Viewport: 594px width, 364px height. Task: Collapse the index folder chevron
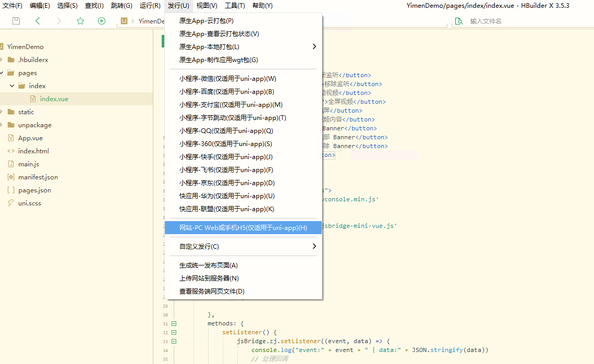(12, 86)
